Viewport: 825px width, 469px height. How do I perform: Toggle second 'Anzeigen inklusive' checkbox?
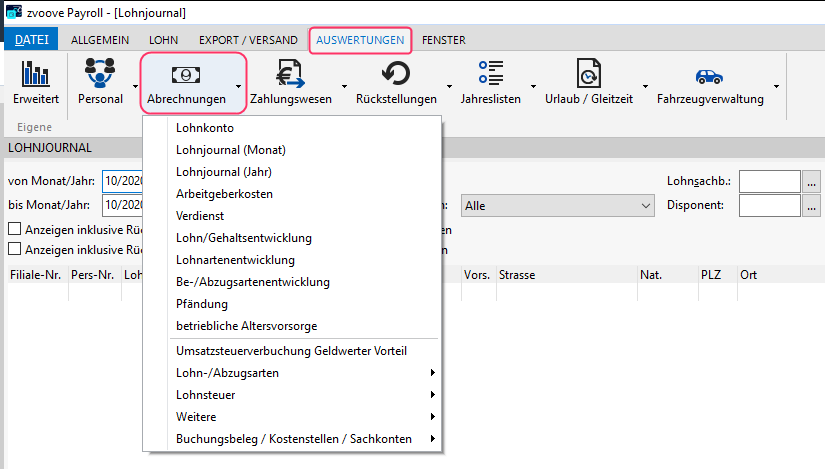coord(15,250)
